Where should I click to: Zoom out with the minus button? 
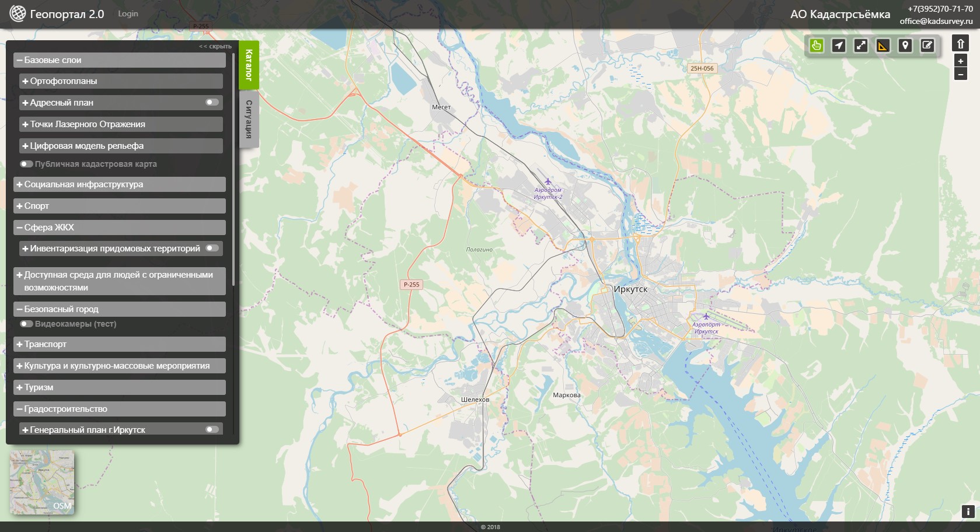click(960, 74)
